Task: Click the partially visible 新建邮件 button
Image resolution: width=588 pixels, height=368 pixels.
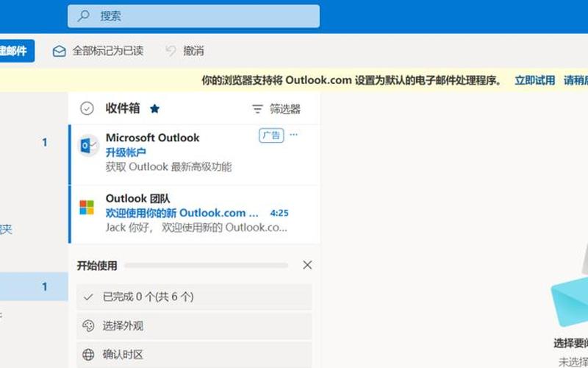Action: tap(17, 51)
